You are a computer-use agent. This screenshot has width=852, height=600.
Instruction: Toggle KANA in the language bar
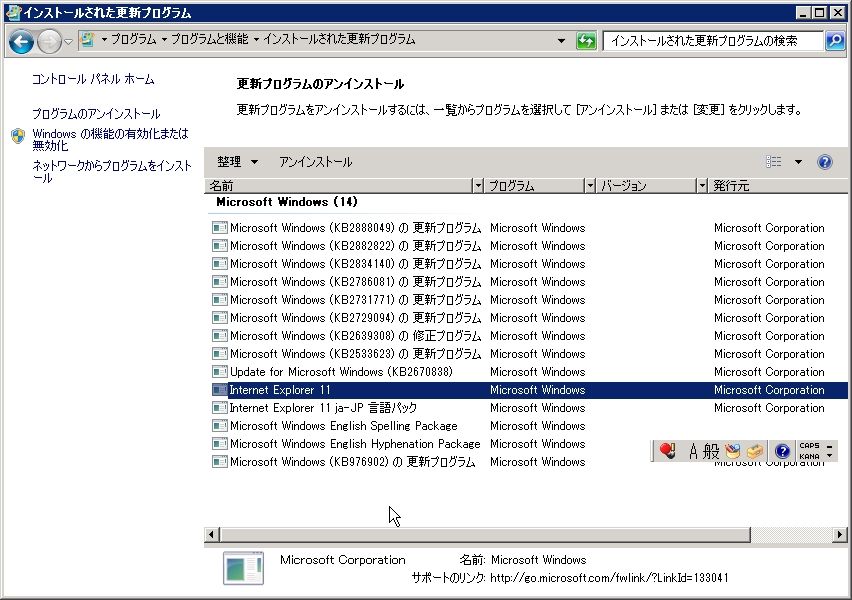809,457
